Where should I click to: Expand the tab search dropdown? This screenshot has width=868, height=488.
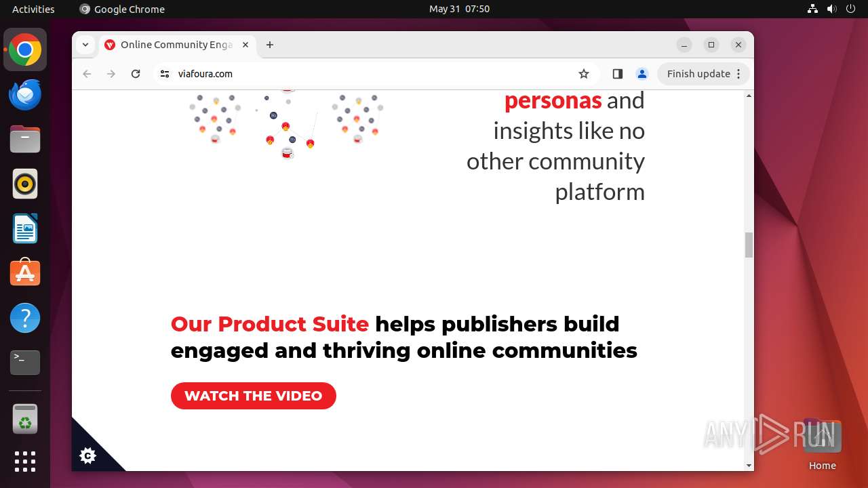tap(85, 45)
